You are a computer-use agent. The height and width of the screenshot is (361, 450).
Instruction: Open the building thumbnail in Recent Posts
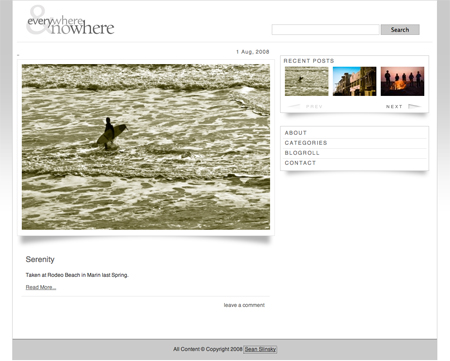[x=354, y=81]
